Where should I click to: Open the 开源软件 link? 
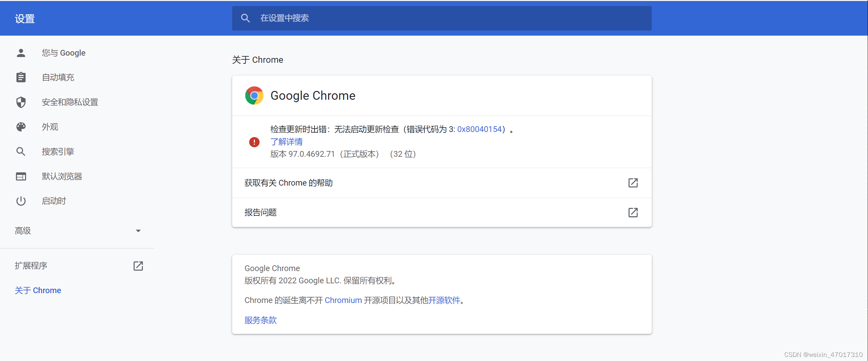click(x=444, y=300)
